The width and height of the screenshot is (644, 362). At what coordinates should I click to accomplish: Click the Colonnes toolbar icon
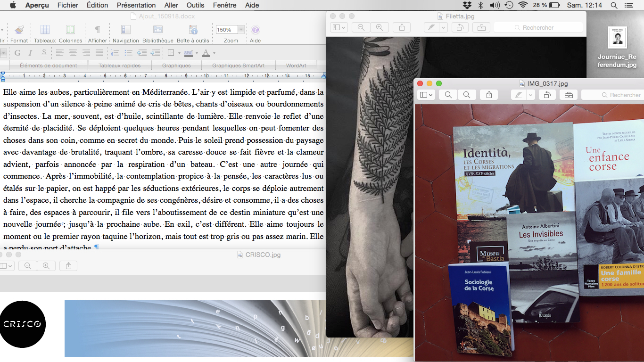pos(70,30)
